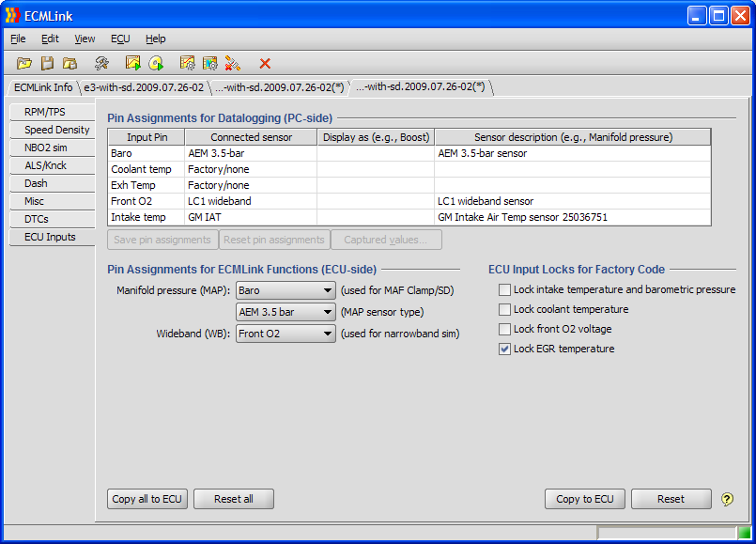
Task: Uncheck Lock EGR temperature
Action: click(x=505, y=350)
